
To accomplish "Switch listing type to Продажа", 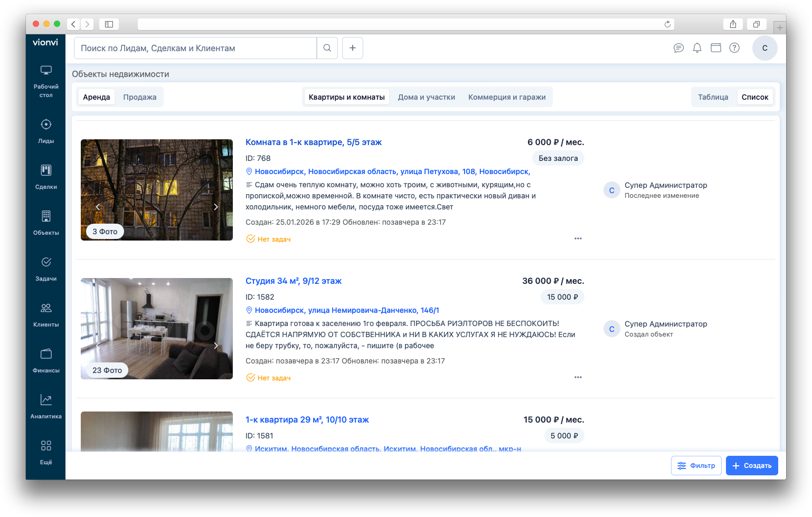I will (140, 97).
